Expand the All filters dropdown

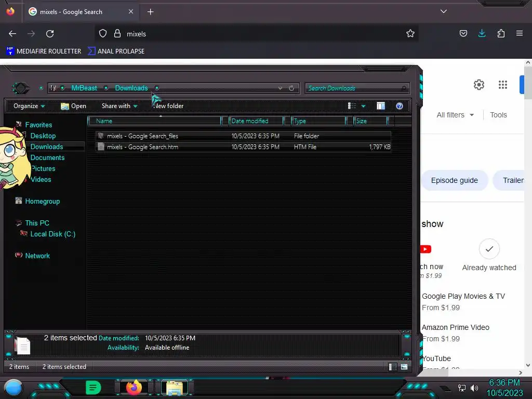point(455,115)
